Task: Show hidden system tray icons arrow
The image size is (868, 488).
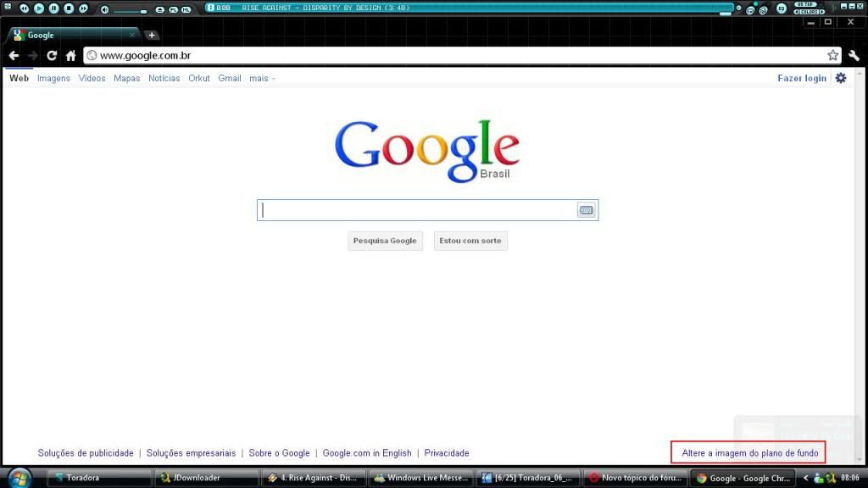Action: (806, 478)
